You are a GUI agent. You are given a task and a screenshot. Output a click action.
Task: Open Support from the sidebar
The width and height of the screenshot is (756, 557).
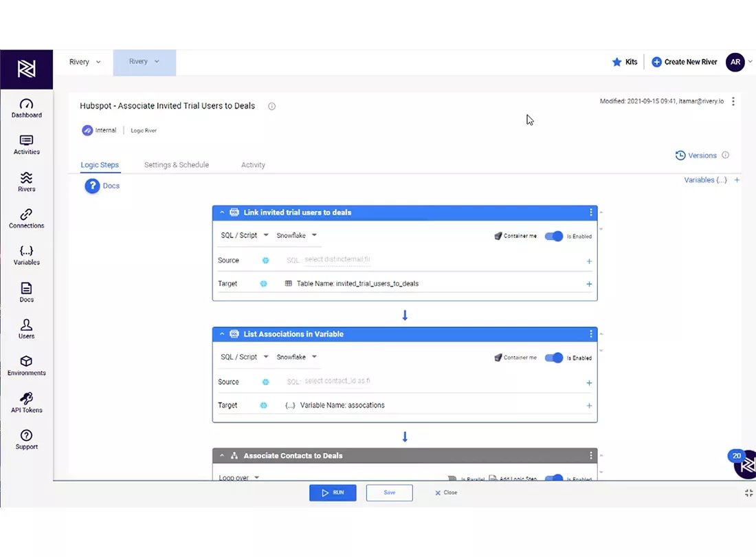pos(27,439)
